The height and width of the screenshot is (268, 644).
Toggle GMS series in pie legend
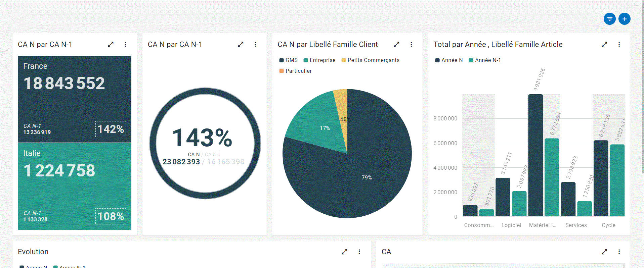tap(288, 60)
